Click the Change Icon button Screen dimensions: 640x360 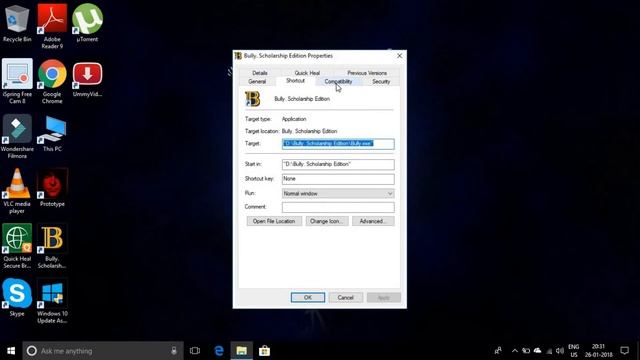[327, 221]
